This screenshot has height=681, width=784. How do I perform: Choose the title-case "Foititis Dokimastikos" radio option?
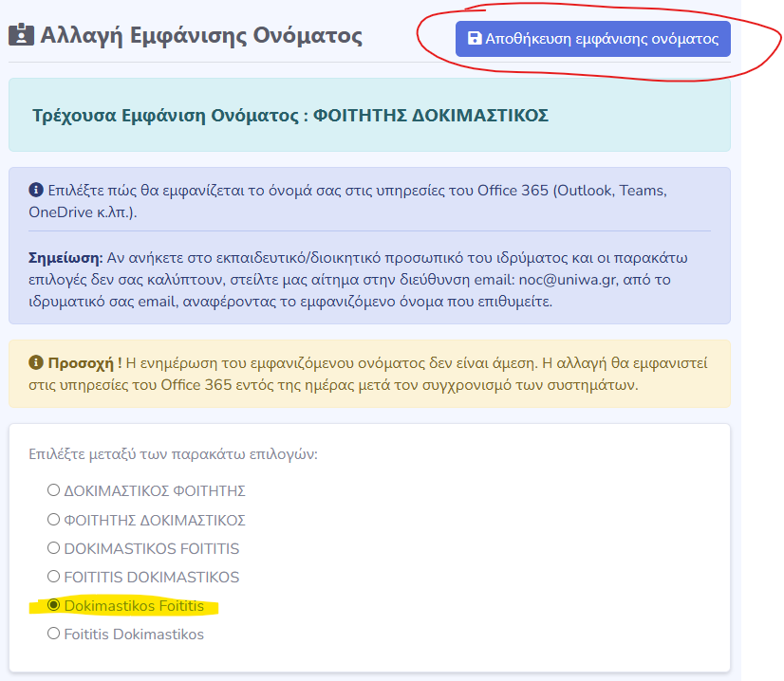(x=54, y=634)
